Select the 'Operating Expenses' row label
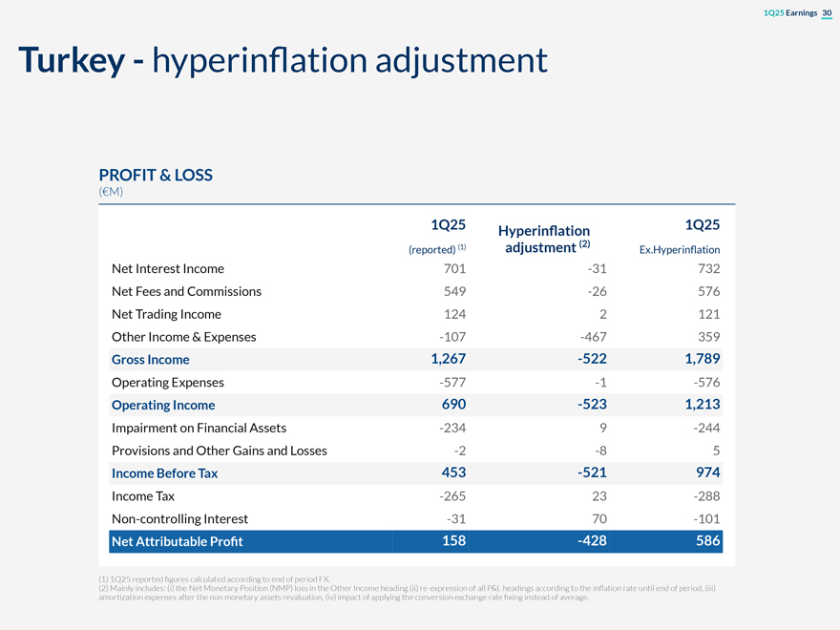 point(168,383)
